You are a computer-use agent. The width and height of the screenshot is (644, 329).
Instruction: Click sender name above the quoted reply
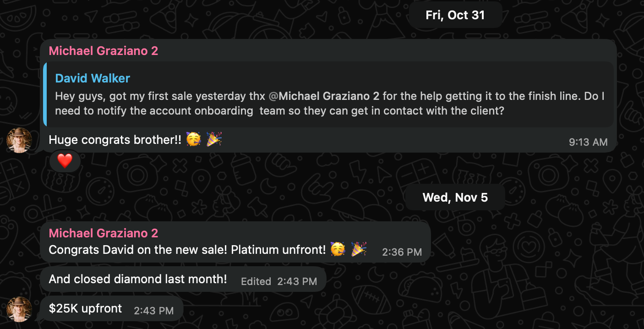coord(103,51)
